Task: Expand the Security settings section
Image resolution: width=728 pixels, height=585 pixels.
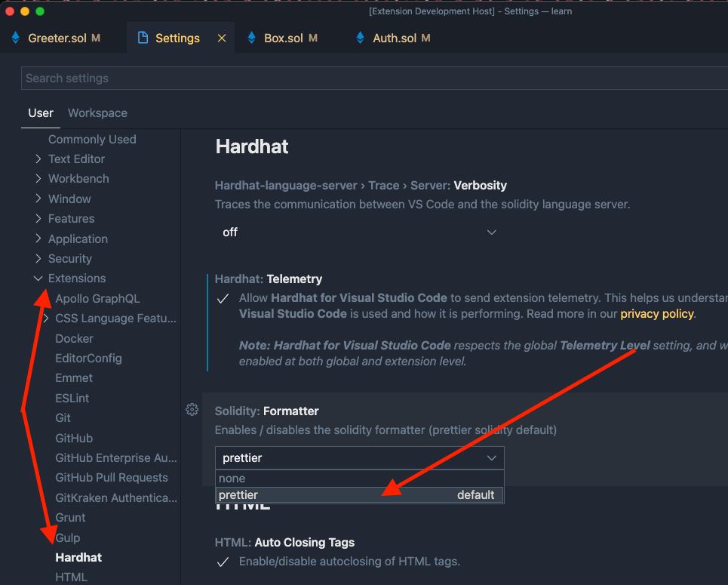Action: [x=38, y=258]
